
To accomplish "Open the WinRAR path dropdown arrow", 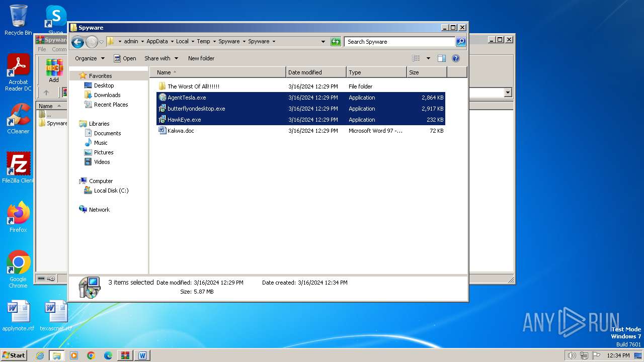I will tap(508, 93).
